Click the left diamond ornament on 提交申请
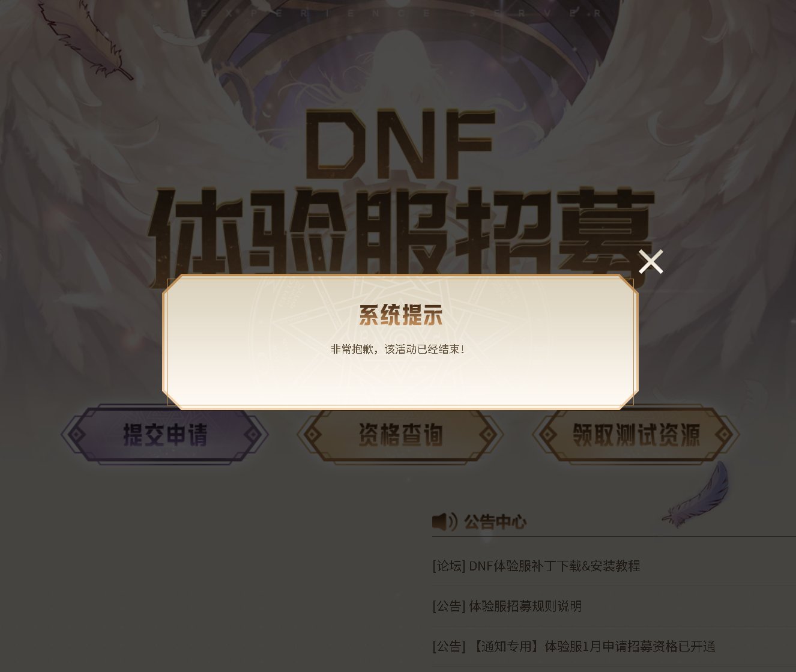The width and height of the screenshot is (796, 672). [77, 435]
